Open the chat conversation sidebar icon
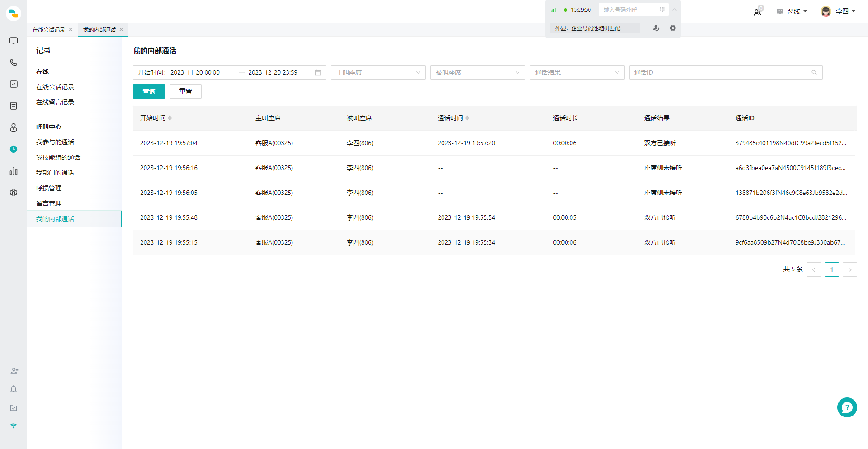Screen dimensions: 868x449 (x=14, y=41)
